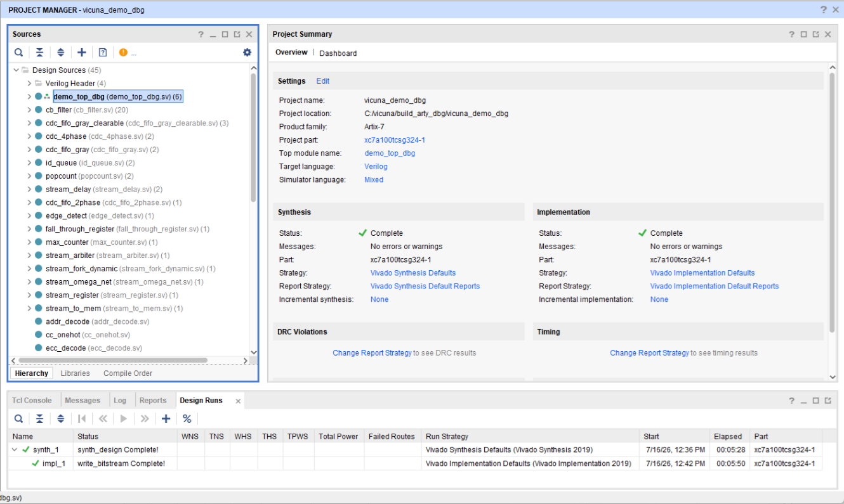Click the Simulator language Mixed link
Viewport: 844px width, 504px height.
click(x=374, y=180)
